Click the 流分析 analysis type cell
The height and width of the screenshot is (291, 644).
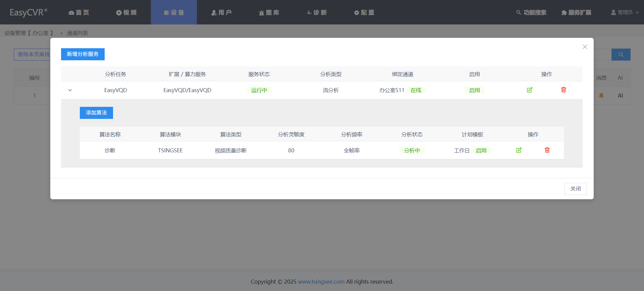pyautogui.click(x=331, y=90)
